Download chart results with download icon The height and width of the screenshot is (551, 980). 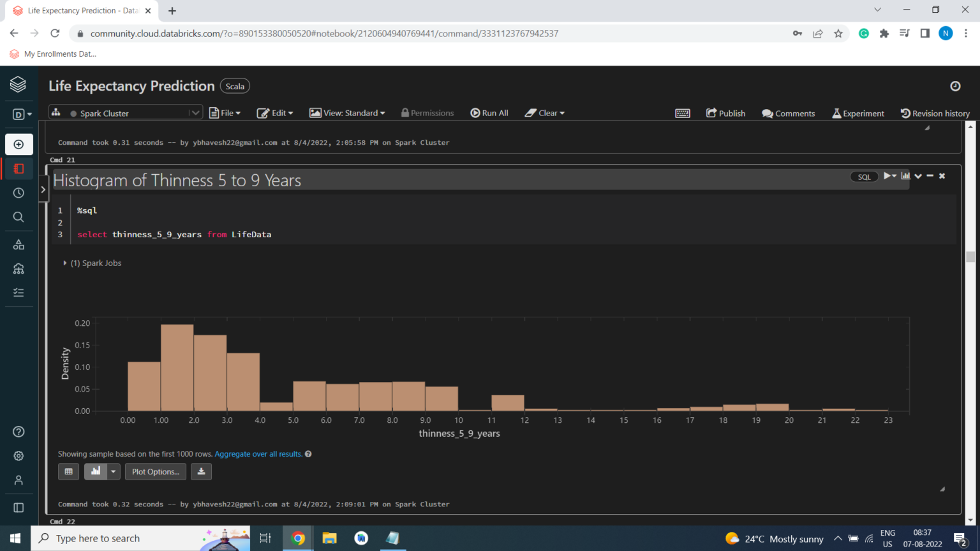pyautogui.click(x=201, y=472)
